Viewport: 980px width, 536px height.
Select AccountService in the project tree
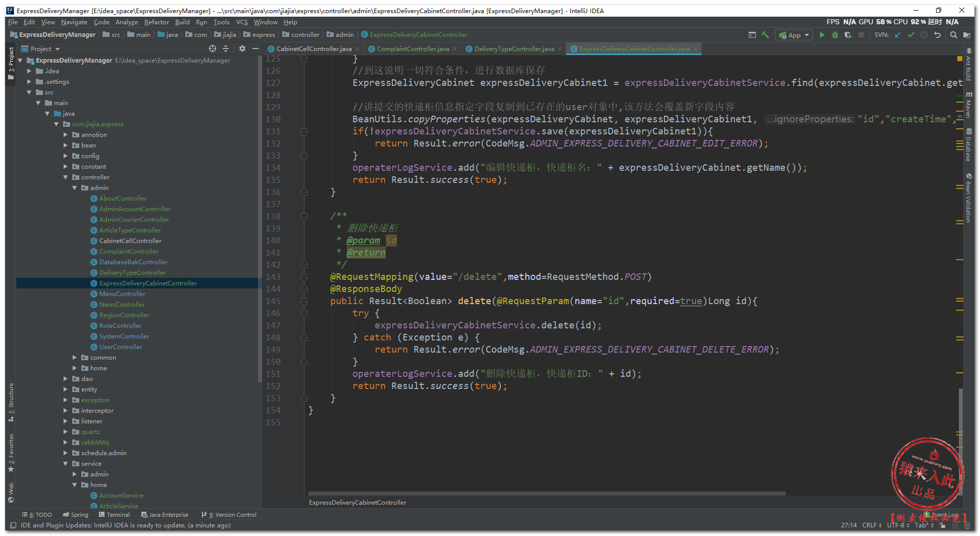pyautogui.click(x=121, y=496)
